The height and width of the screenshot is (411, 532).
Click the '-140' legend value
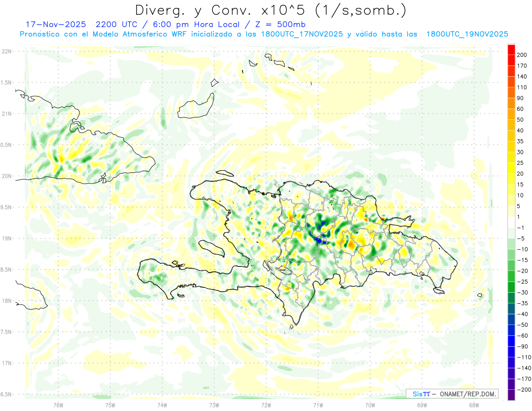click(x=524, y=368)
